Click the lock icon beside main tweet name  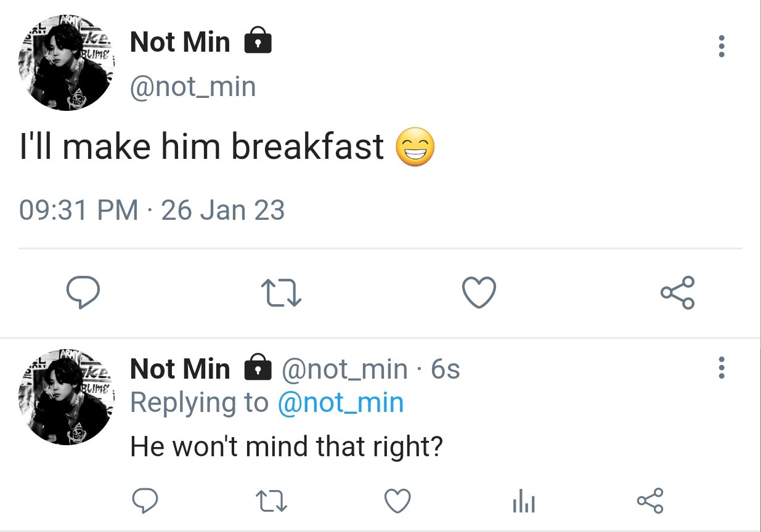pyautogui.click(x=258, y=42)
